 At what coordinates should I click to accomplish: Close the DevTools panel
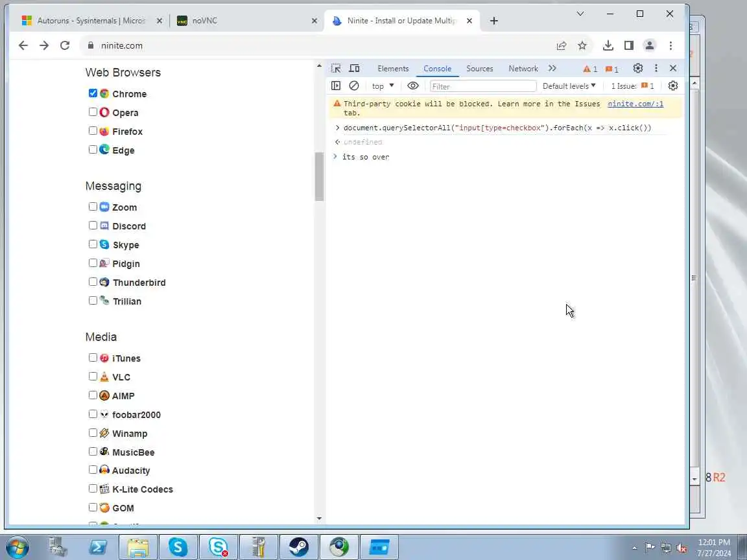click(672, 68)
